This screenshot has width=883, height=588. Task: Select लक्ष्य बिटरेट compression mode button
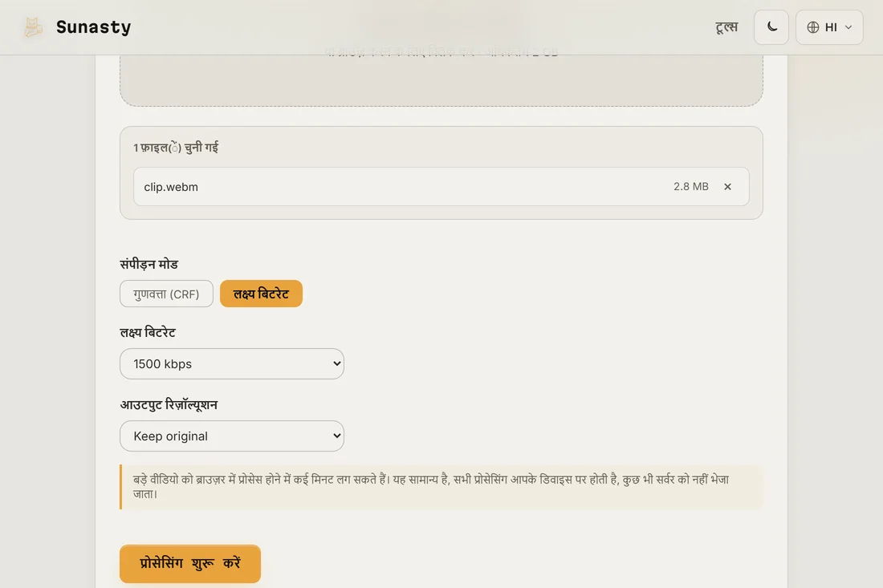(x=262, y=294)
